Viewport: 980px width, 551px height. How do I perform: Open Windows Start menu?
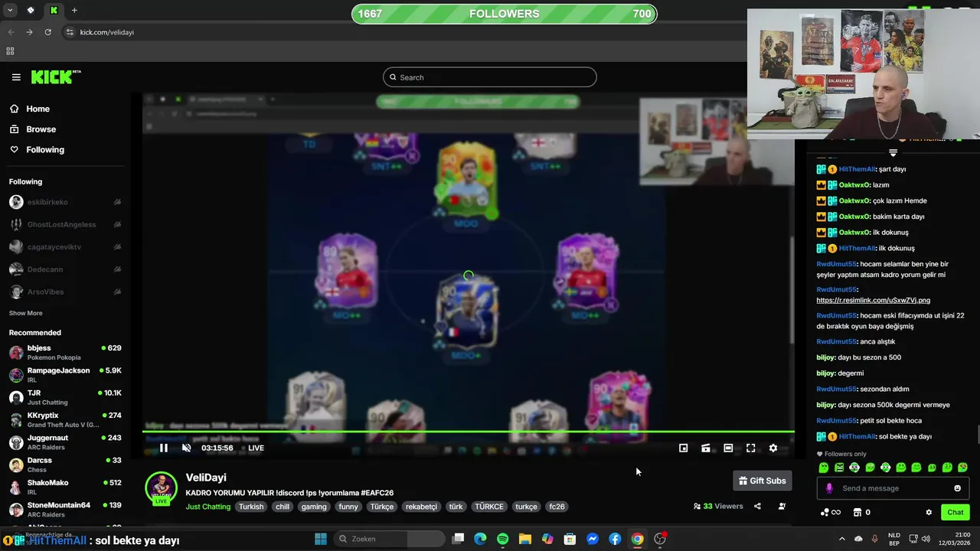(x=320, y=539)
